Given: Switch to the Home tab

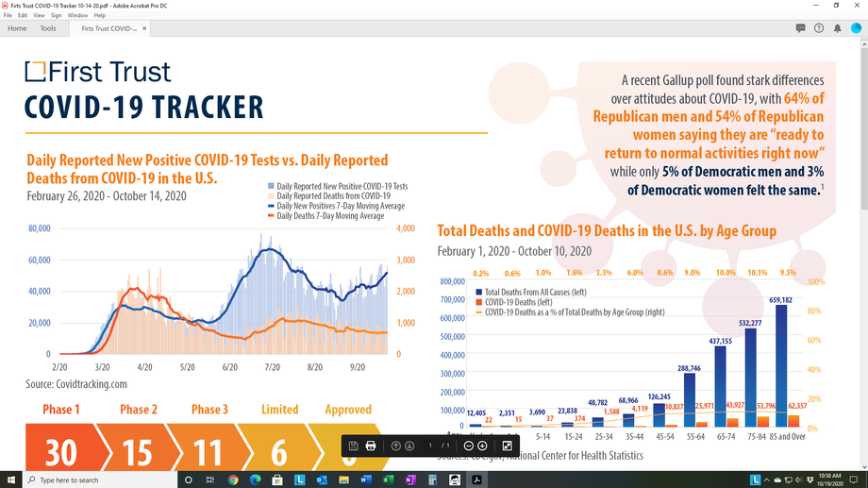Looking at the screenshot, I should coord(17,28).
